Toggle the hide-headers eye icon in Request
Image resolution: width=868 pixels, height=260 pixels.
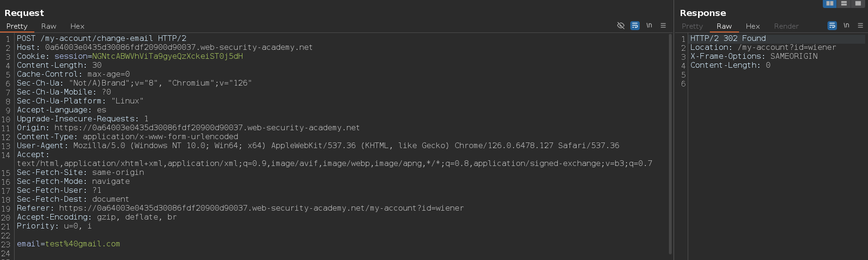(x=621, y=25)
